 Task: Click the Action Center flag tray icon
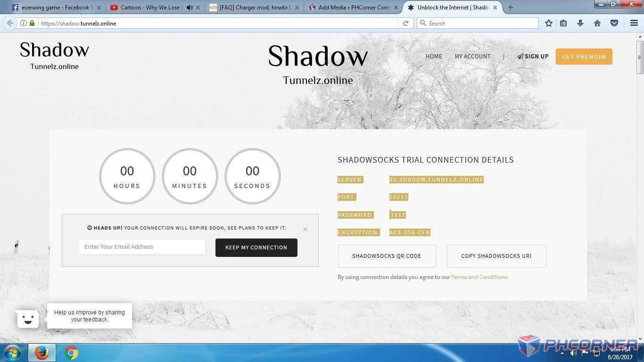585,353
